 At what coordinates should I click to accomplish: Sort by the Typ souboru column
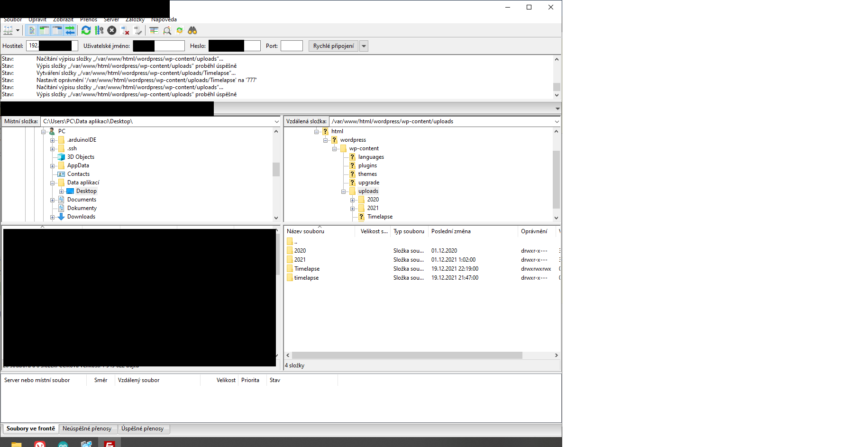coord(410,231)
